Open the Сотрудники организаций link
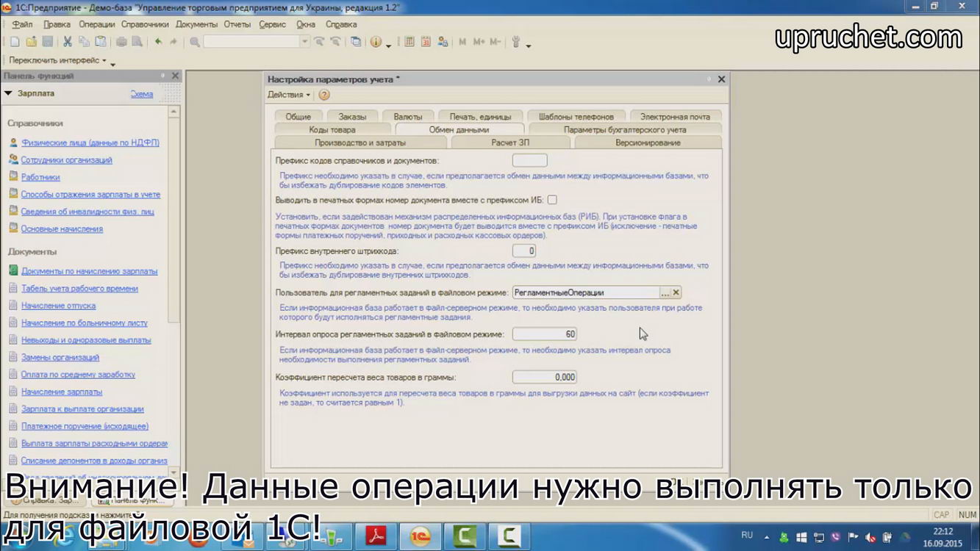Image resolution: width=980 pixels, height=551 pixels. 66,159
